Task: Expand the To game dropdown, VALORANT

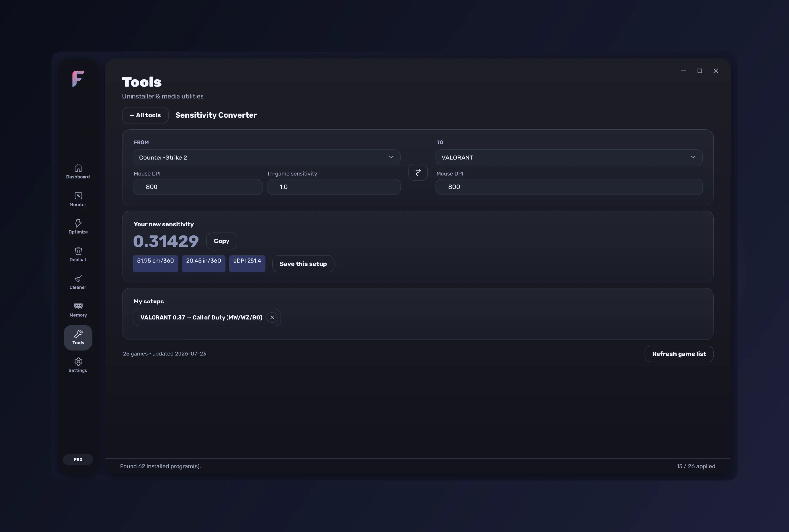Action: pos(569,157)
